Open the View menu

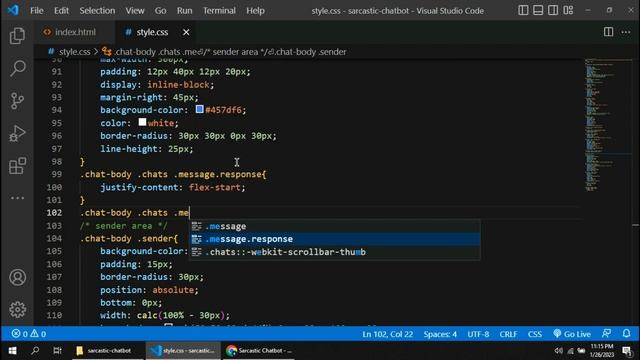click(x=135, y=11)
